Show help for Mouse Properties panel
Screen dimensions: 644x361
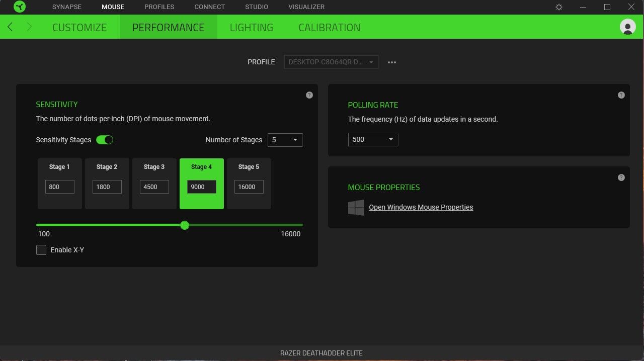621,177
